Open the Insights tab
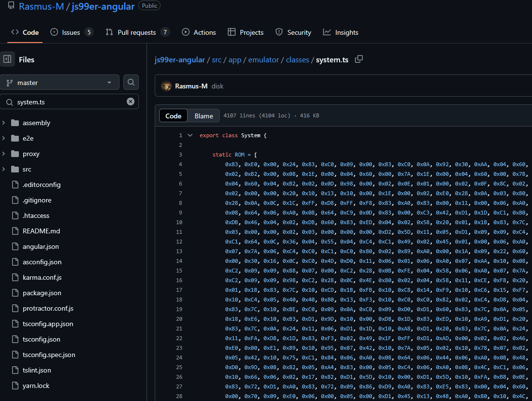This screenshot has width=532, height=401. click(340, 32)
